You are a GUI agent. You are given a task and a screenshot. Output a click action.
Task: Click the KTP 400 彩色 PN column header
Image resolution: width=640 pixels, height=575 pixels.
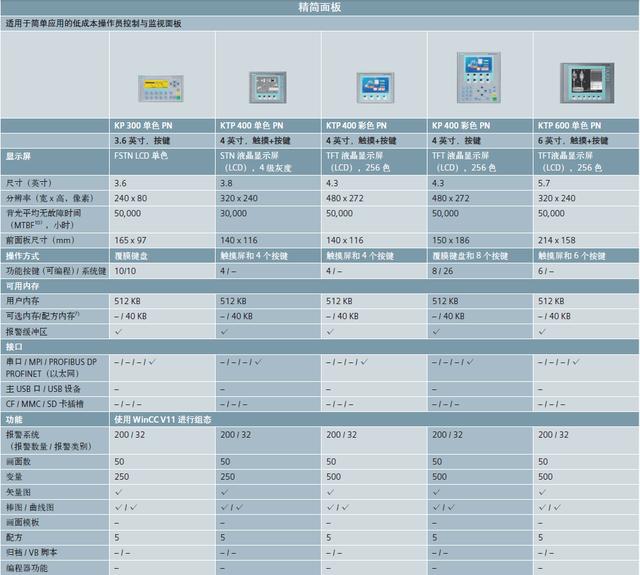pos(356,126)
